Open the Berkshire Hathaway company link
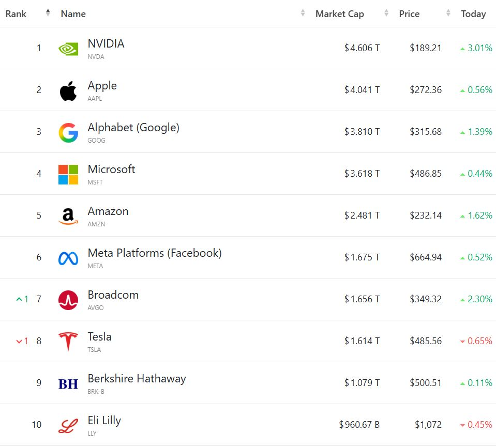The height and width of the screenshot is (448, 496). (x=137, y=379)
